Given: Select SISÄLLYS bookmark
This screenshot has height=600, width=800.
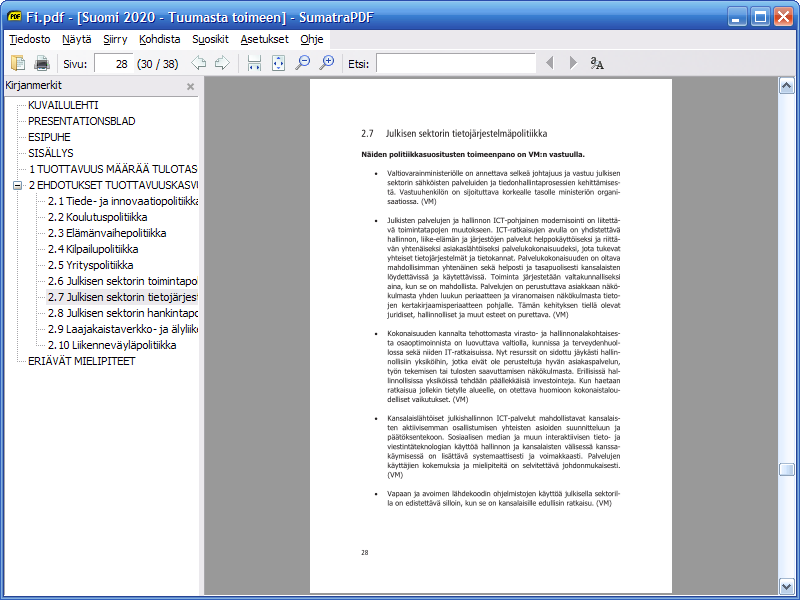Looking at the screenshot, I should click(51, 153).
